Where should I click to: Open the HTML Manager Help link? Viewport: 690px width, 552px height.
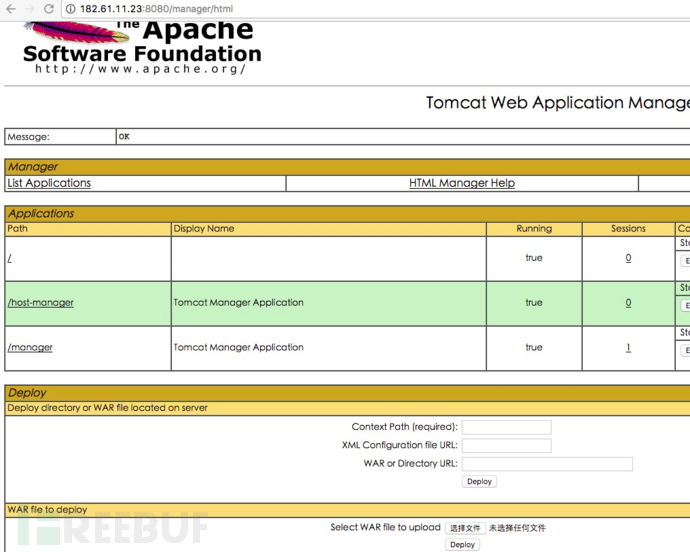coord(462,183)
